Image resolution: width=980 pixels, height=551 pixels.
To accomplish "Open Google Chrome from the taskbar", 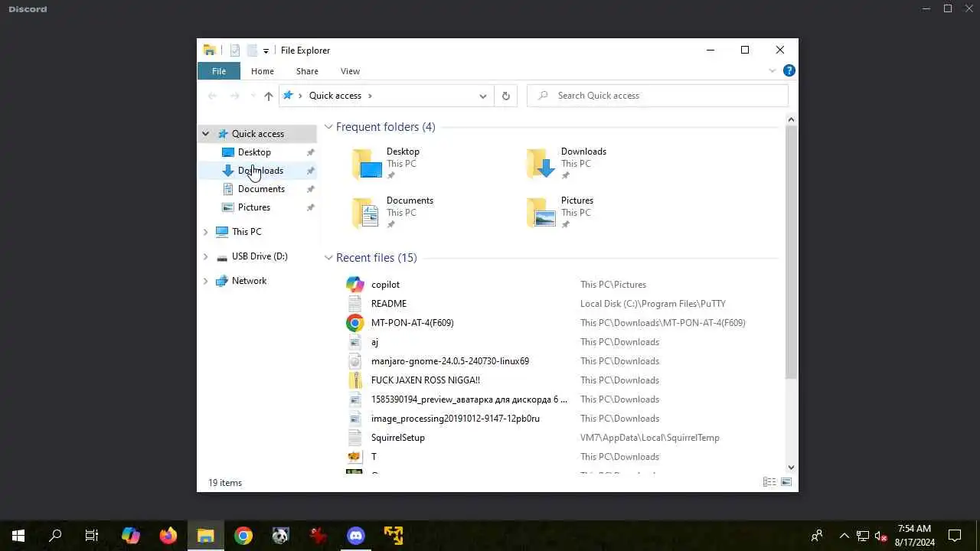I will click(x=243, y=536).
